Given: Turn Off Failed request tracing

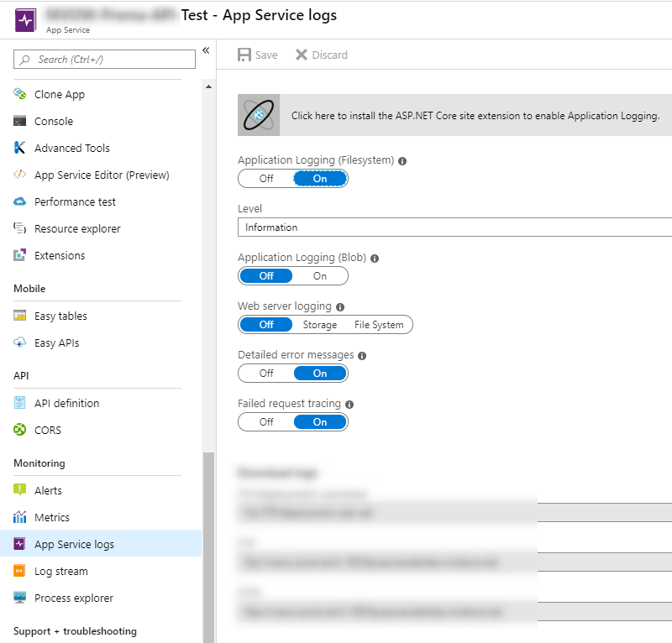Looking at the screenshot, I should pyautogui.click(x=266, y=422).
